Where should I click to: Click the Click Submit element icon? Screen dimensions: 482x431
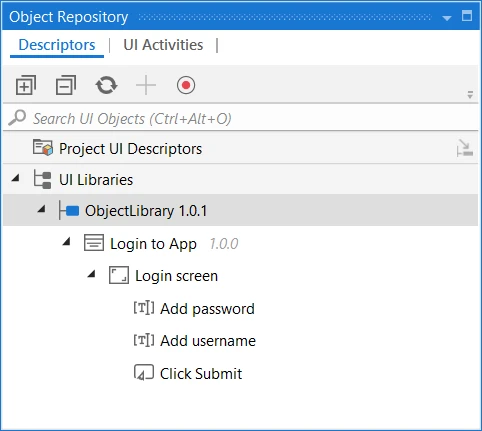click(x=144, y=372)
